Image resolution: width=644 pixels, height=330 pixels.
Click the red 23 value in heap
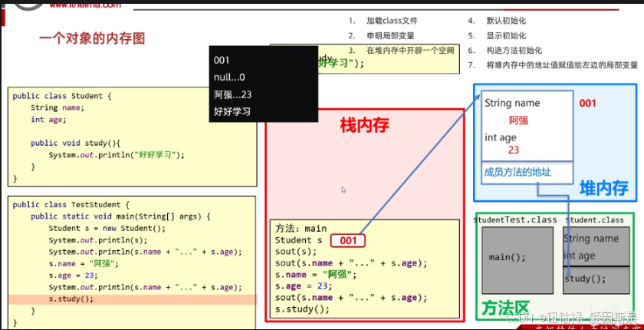point(514,150)
